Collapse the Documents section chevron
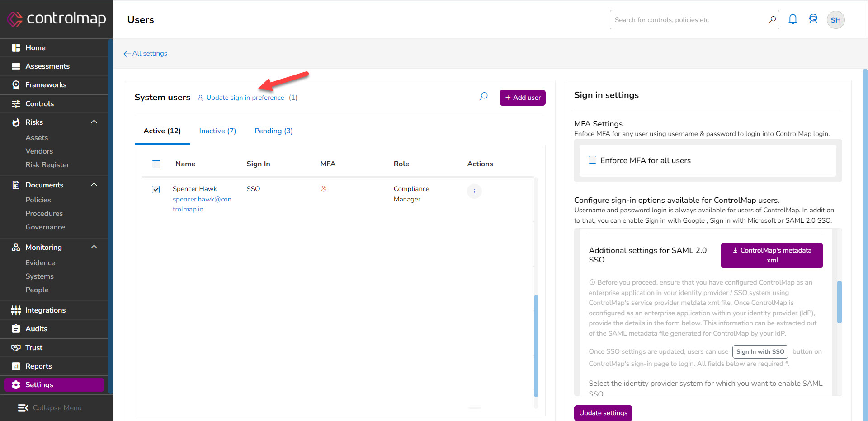This screenshot has width=868, height=421. (x=94, y=184)
